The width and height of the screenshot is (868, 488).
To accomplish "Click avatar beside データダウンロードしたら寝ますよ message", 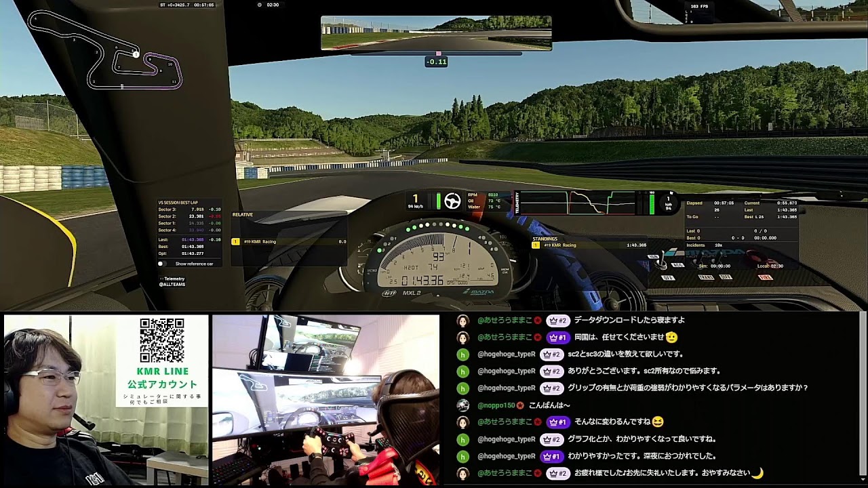I will (x=463, y=321).
